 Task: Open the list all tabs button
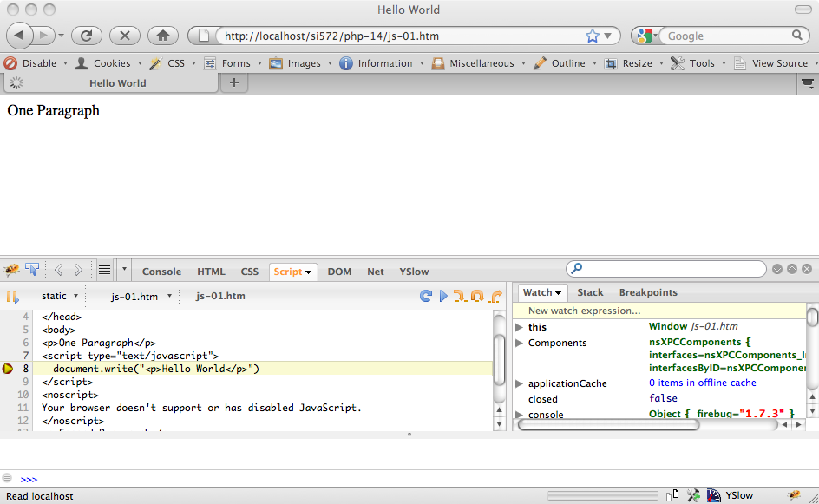(x=808, y=83)
